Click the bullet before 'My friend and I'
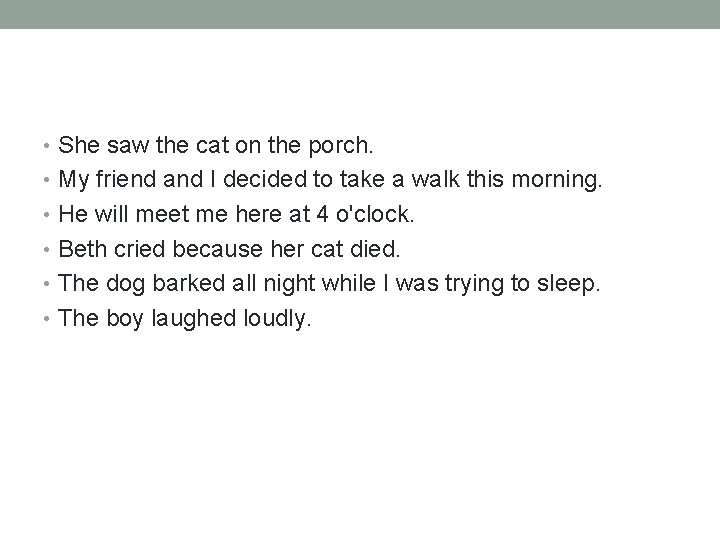Screen dimensions: 720x540 [x=49, y=182]
